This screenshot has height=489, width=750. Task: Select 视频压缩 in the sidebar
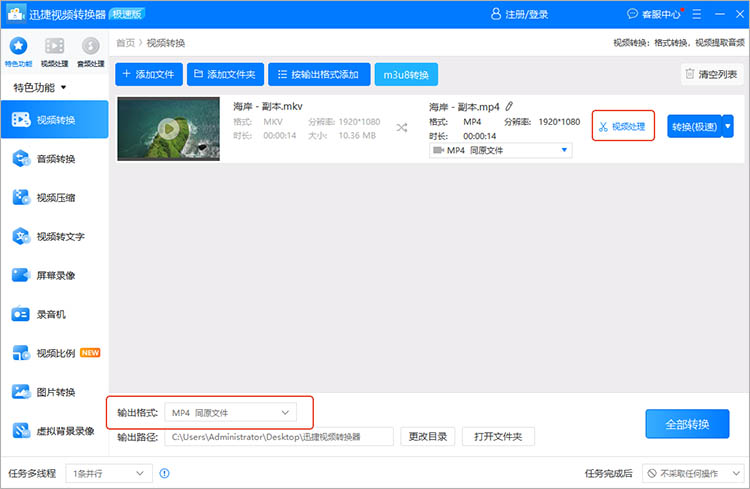click(x=55, y=197)
